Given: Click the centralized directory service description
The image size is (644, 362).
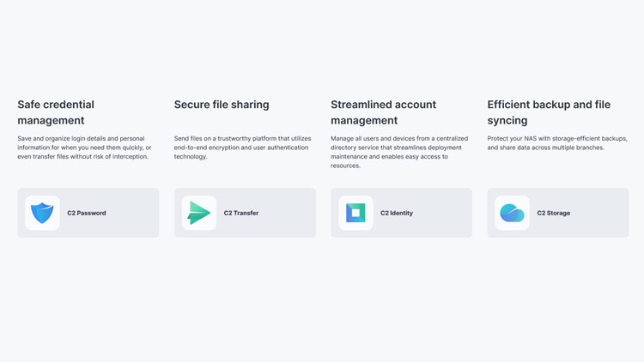Looking at the screenshot, I should [x=399, y=152].
